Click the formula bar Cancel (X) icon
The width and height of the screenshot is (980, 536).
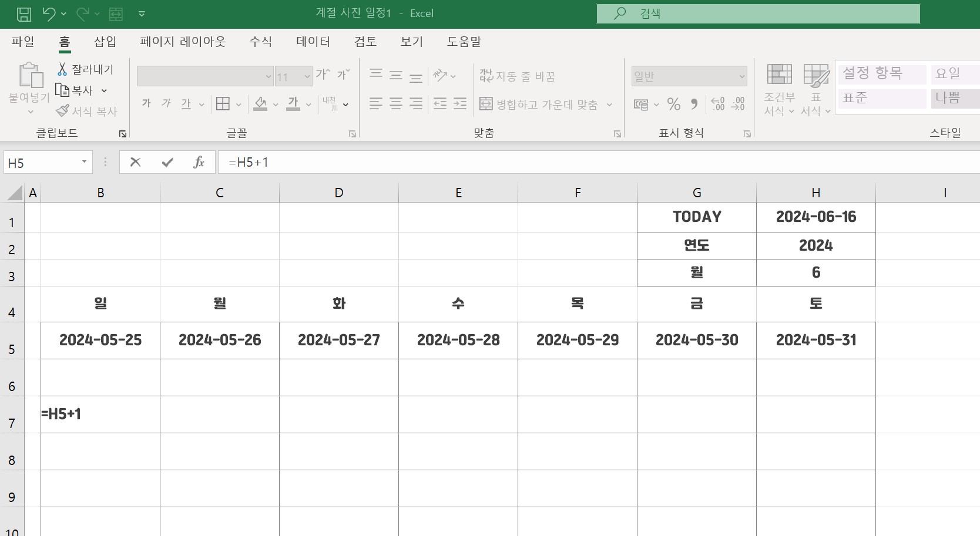pyautogui.click(x=135, y=162)
